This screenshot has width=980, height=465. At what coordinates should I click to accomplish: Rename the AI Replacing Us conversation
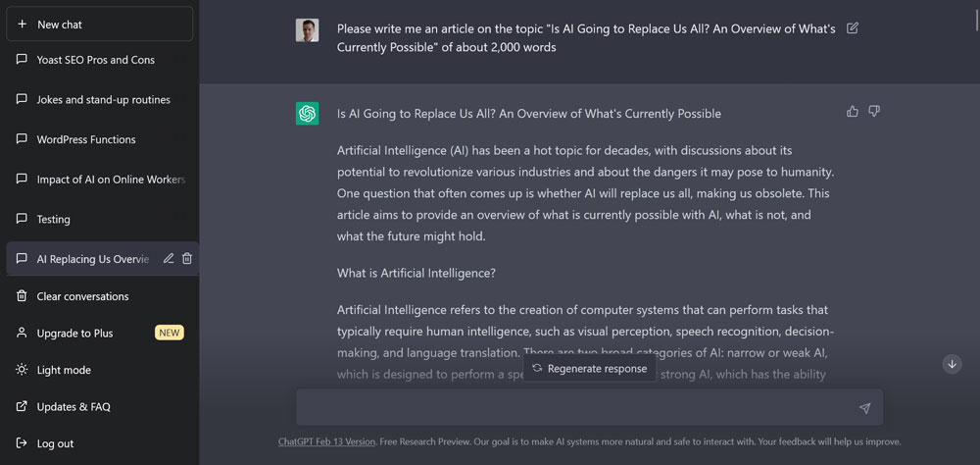click(169, 259)
